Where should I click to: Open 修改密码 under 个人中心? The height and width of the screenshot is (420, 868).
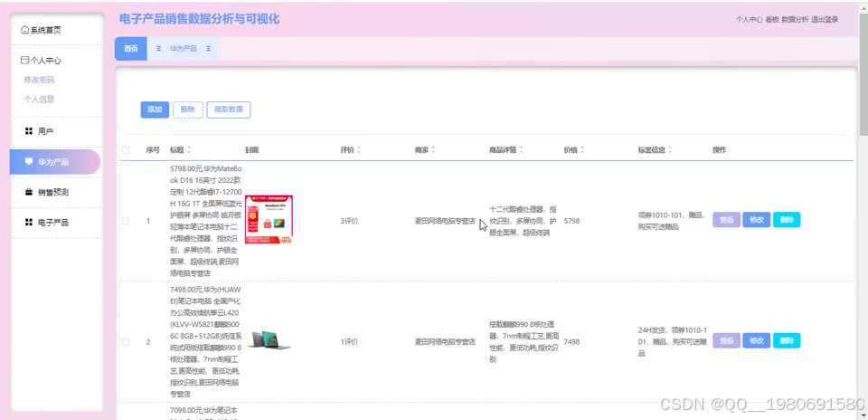39,80
